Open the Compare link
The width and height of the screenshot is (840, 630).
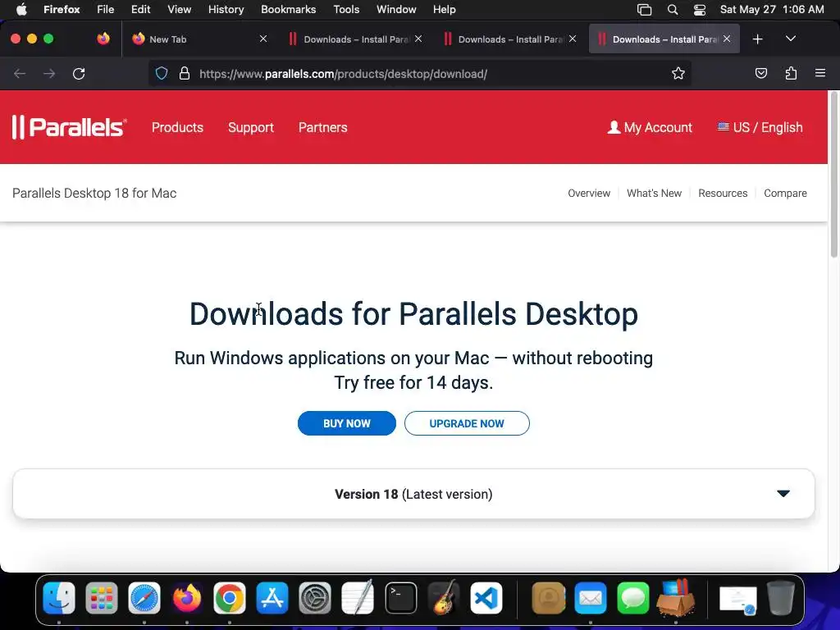pos(785,193)
